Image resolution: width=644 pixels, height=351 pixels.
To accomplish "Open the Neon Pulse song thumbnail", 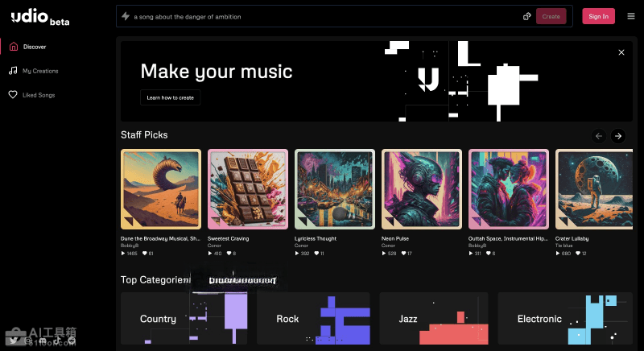I will click(x=421, y=189).
